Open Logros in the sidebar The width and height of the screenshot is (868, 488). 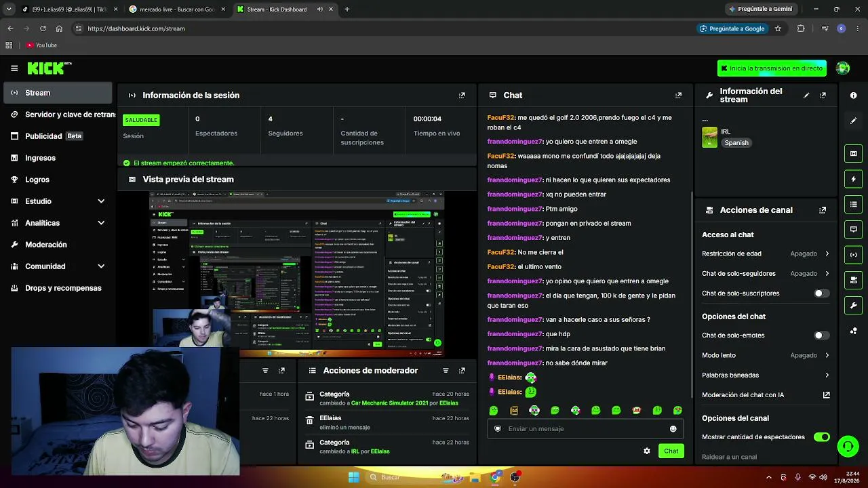pyautogui.click(x=58, y=180)
